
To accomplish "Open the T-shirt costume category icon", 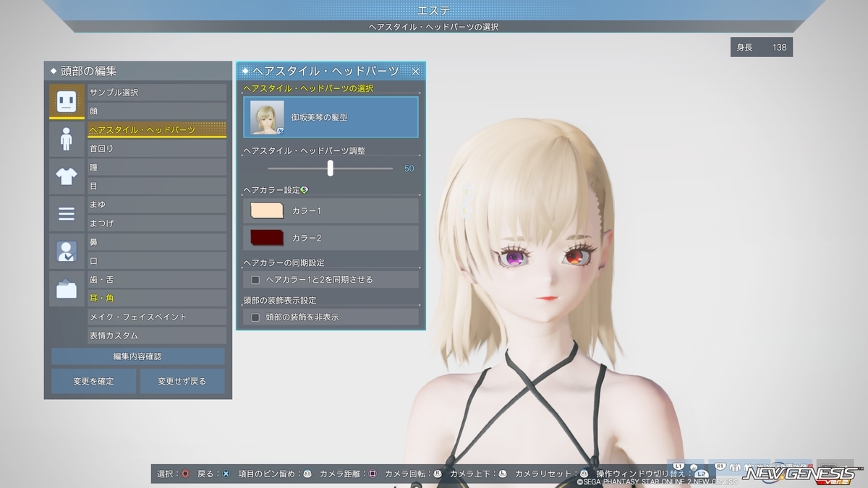I will point(67,176).
